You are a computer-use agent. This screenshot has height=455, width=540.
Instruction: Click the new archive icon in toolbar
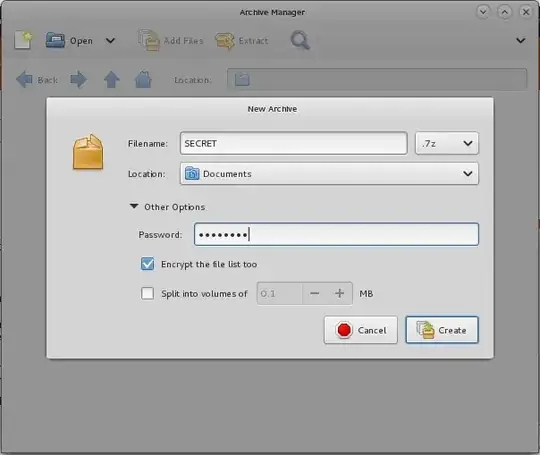click(23, 40)
